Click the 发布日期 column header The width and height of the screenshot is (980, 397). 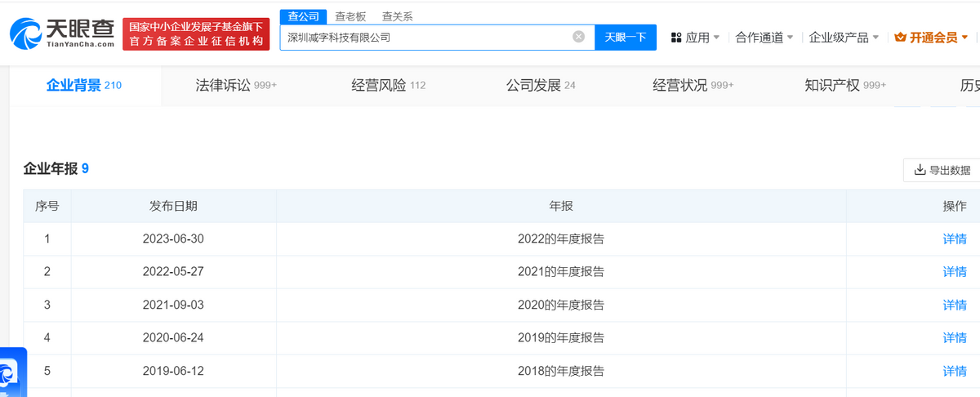(x=173, y=207)
